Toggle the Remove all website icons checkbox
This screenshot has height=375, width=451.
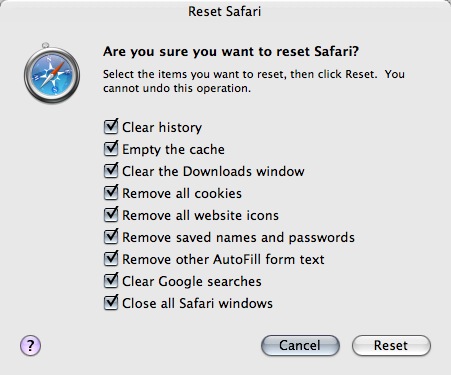(111, 215)
